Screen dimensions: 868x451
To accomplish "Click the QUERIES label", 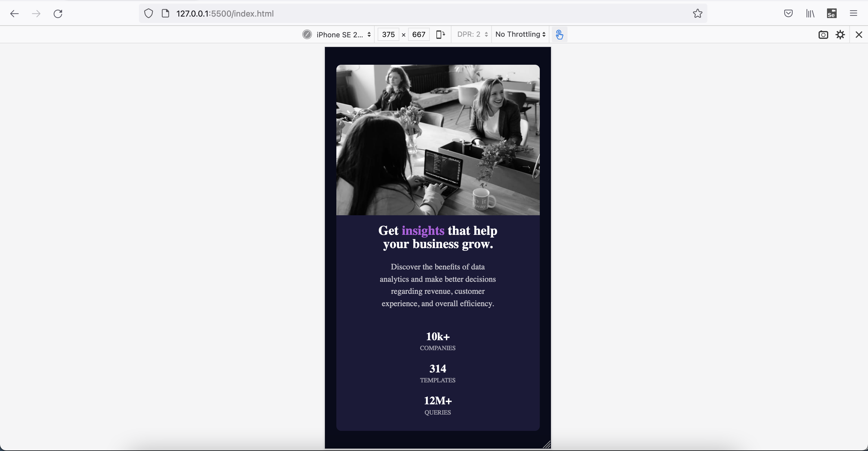I will click(x=438, y=413).
